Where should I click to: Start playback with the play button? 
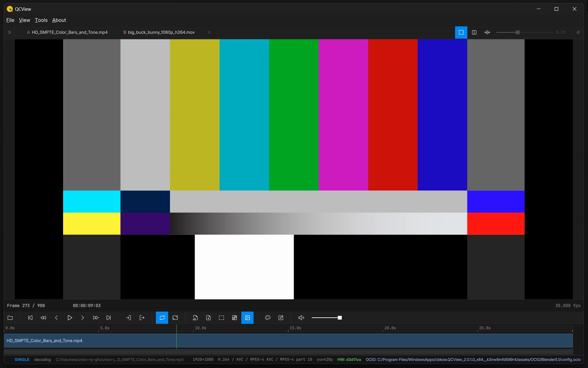(70, 318)
